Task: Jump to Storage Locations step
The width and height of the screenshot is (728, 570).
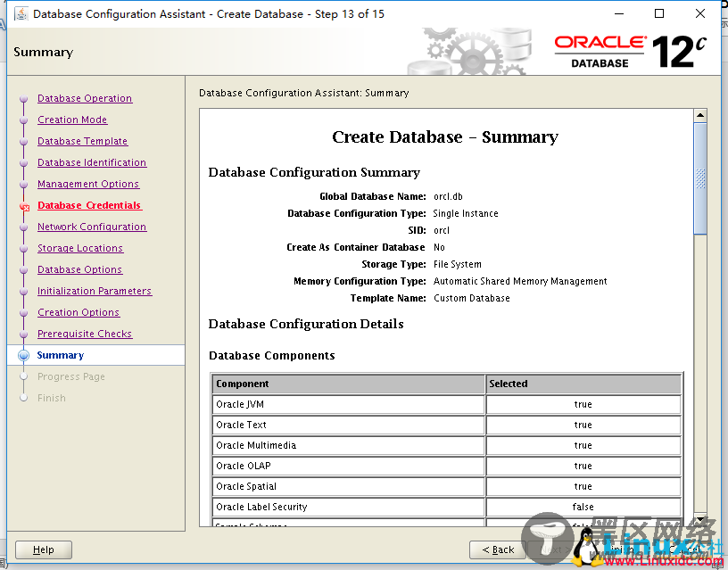Action: [x=80, y=248]
